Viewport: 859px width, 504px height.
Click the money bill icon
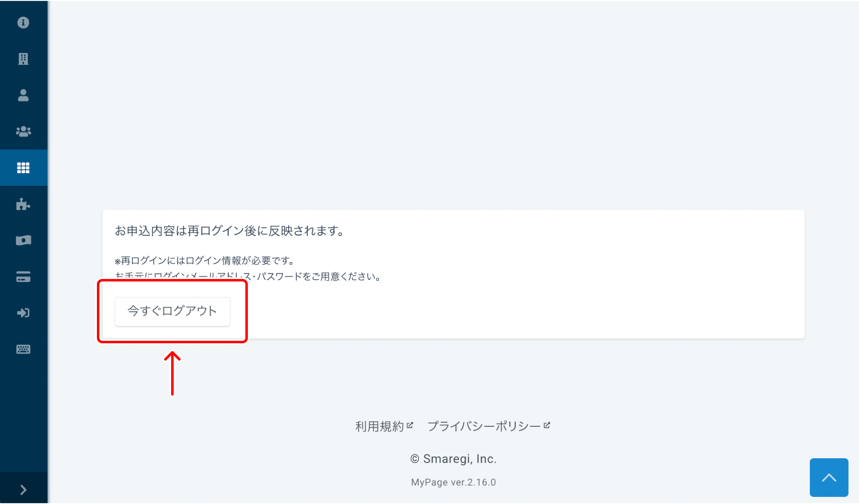pyautogui.click(x=23, y=240)
